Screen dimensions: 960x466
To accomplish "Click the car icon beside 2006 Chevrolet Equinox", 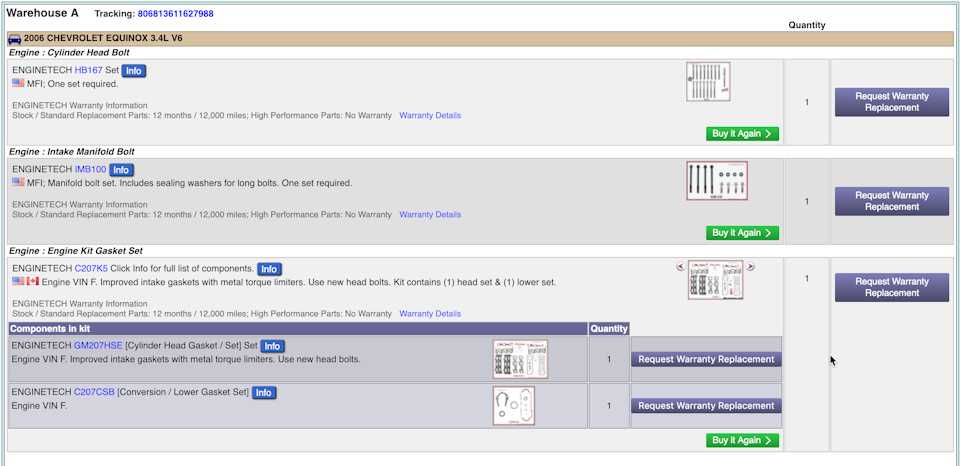I will tap(14, 38).
